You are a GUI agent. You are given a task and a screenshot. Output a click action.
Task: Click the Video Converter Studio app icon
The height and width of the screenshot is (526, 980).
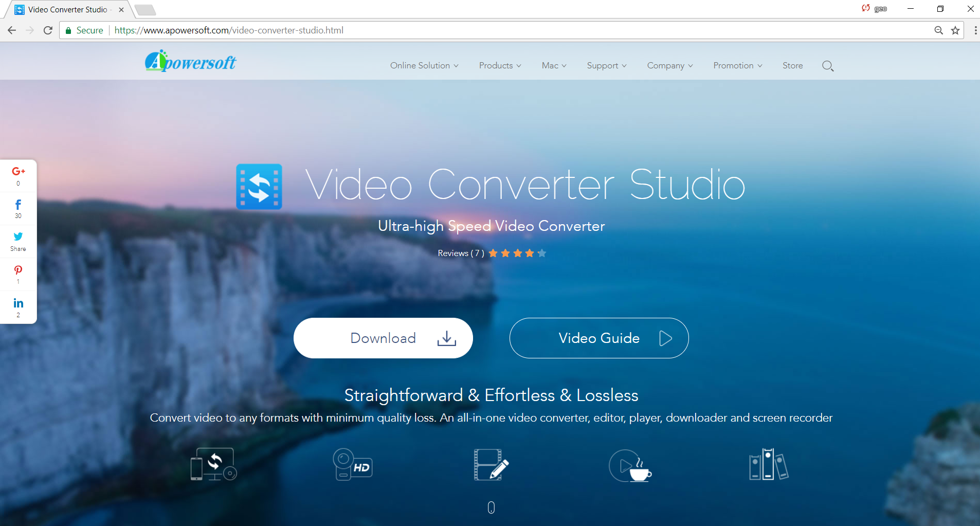coord(259,187)
